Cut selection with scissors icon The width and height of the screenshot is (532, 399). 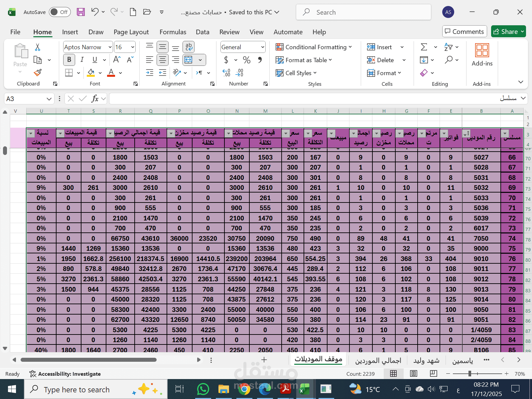(38, 47)
